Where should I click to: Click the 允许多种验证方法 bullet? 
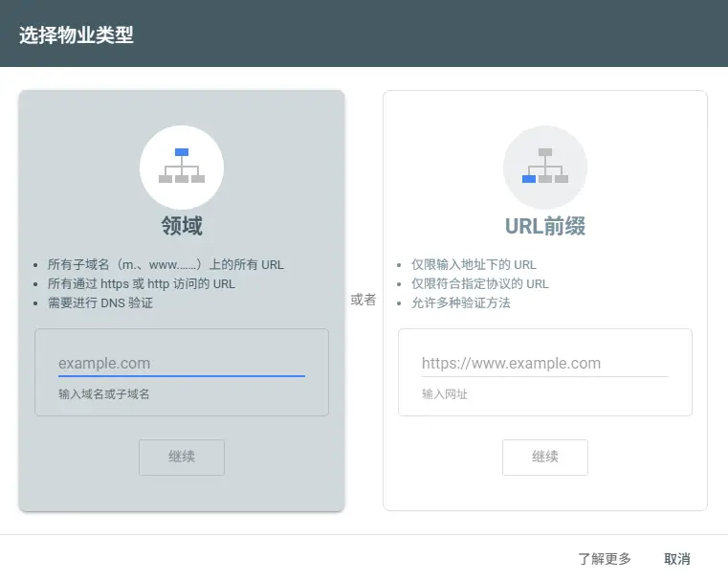pos(461,303)
